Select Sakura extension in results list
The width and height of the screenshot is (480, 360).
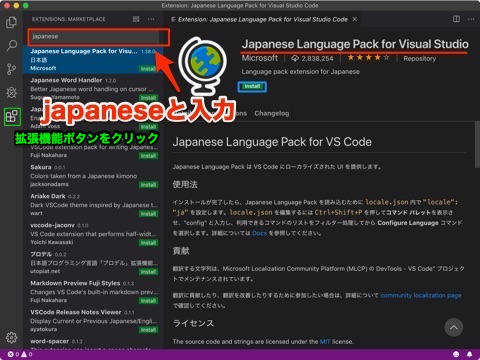(93, 176)
